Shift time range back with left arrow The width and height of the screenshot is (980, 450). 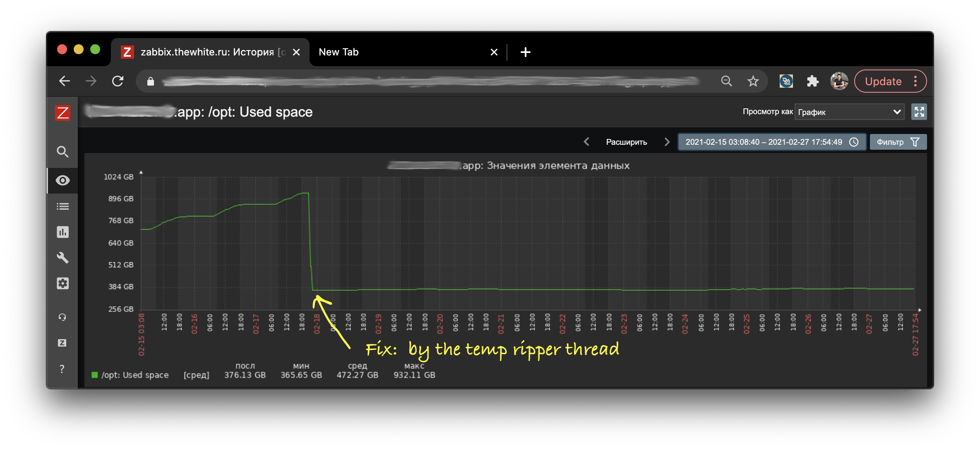[586, 142]
